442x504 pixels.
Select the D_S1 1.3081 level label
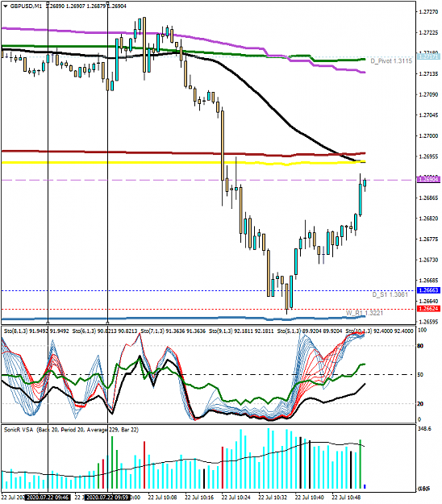coord(390,294)
